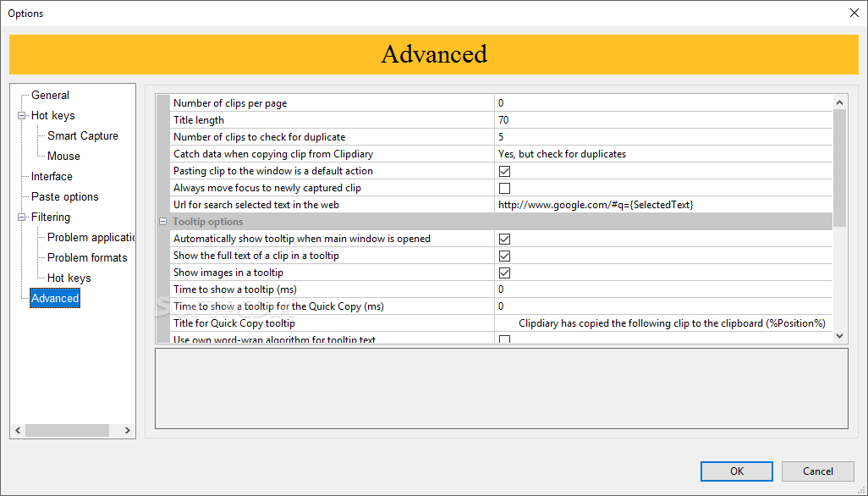Collapse the Hot keys tree node
The height and width of the screenshot is (496, 868).
pos(22,116)
